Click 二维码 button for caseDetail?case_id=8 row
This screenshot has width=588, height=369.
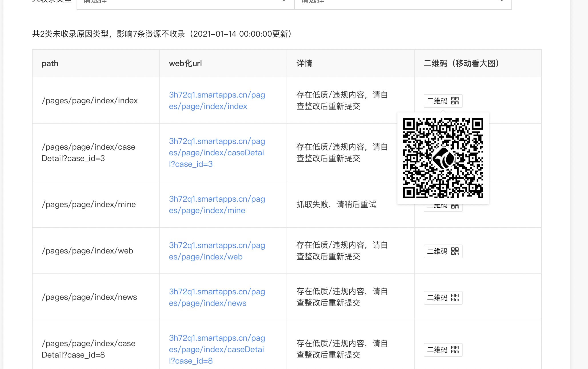coord(443,350)
